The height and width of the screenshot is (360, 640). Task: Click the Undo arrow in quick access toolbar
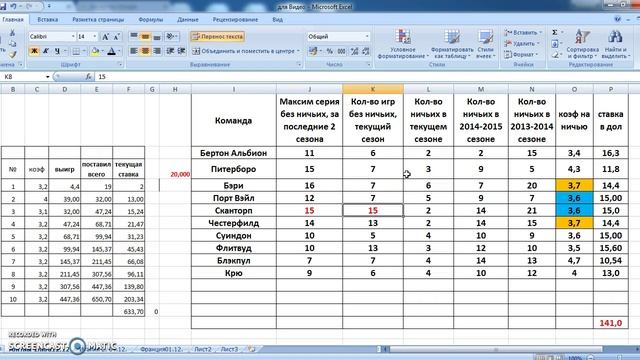pyautogui.click(x=14, y=6)
